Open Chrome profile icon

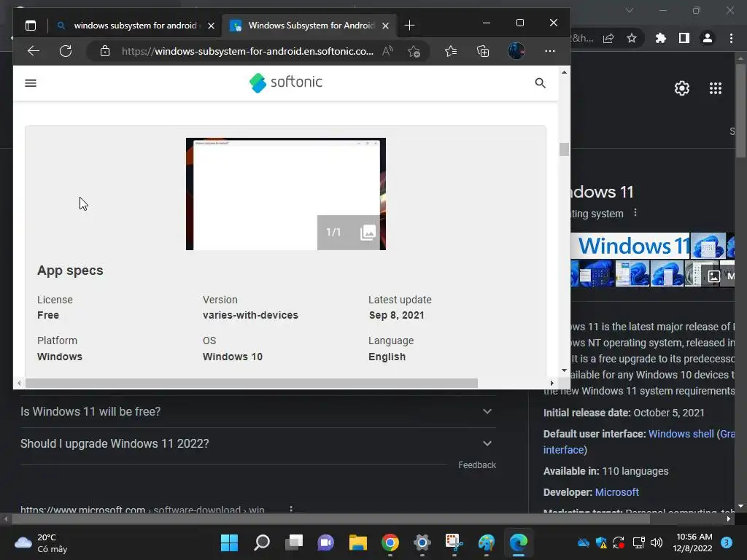coord(708,38)
